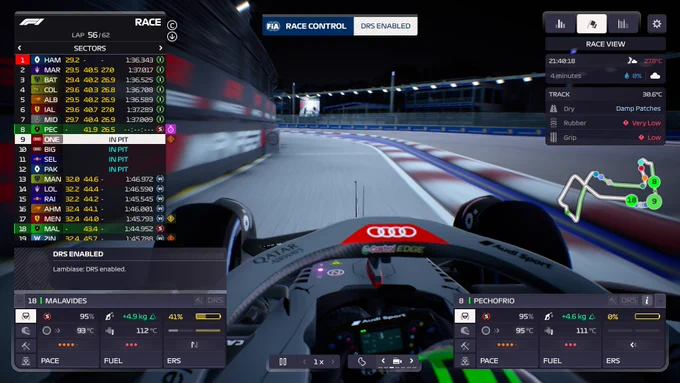680x383 pixels.
Task: Open Pechofrio driver helmet tab
Action: tap(465, 331)
